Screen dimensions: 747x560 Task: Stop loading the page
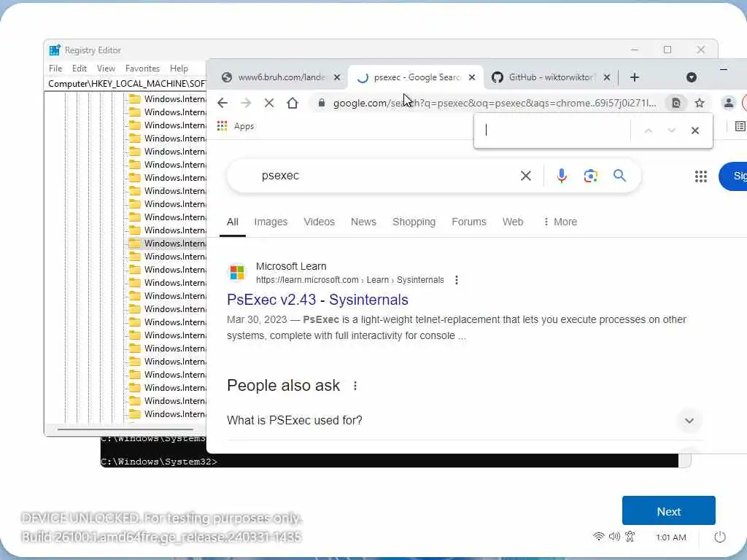(269, 103)
